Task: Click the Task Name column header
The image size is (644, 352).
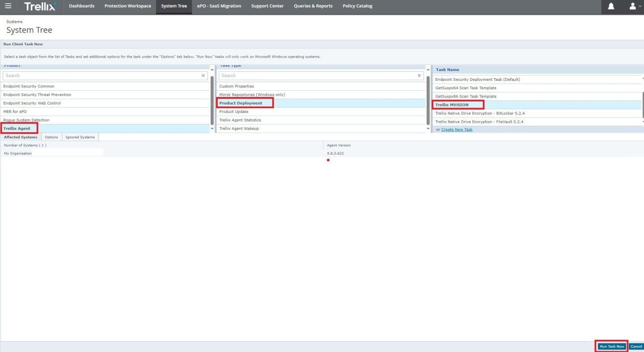Action: [448, 70]
